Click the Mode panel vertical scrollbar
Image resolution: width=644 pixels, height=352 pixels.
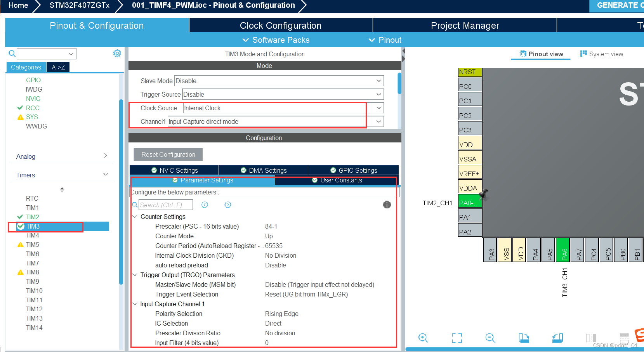click(399, 83)
